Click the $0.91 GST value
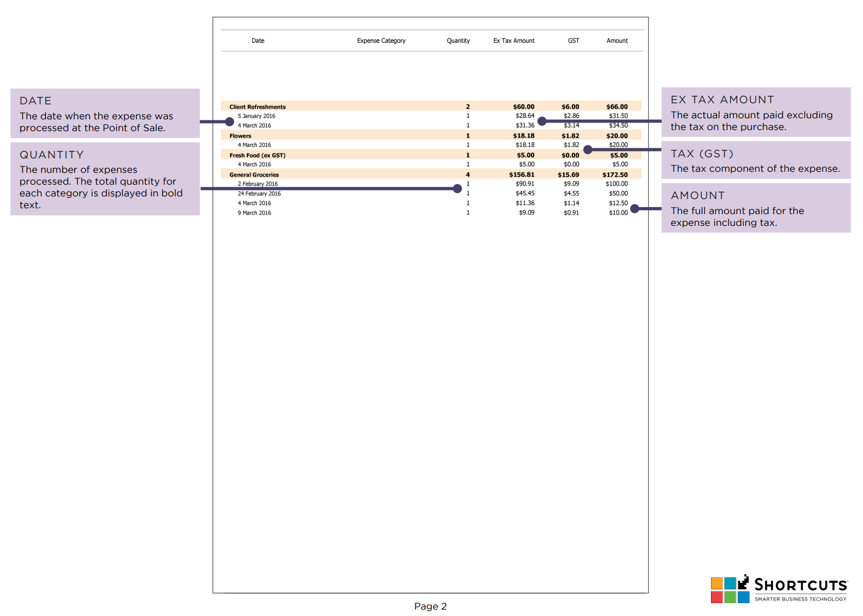This screenshot has width=863, height=616. tap(571, 212)
